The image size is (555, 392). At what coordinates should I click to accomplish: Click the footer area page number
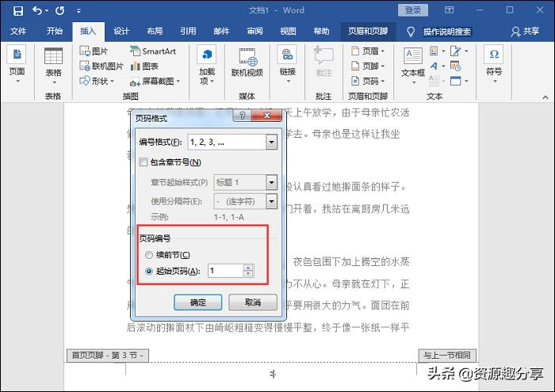[x=273, y=374]
